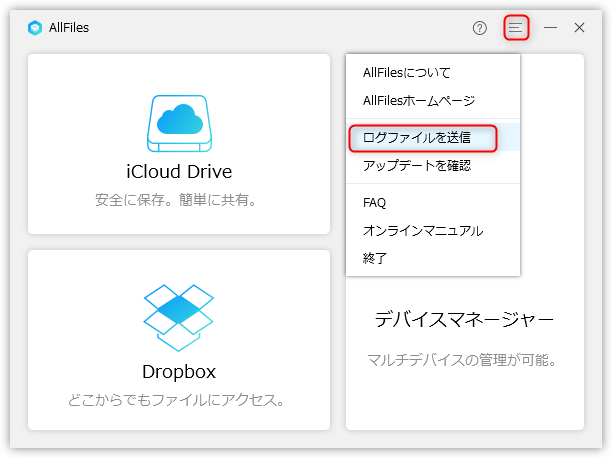Click マルチデバイスの管理が可能。 caption
This screenshot has width=612, height=458.
click(x=462, y=360)
